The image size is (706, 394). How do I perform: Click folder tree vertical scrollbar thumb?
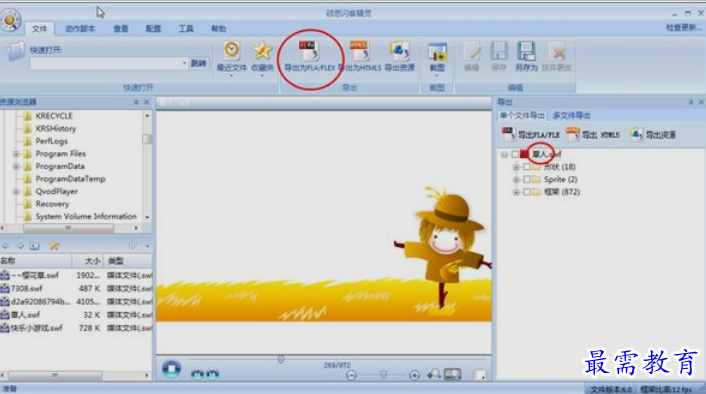point(147,139)
